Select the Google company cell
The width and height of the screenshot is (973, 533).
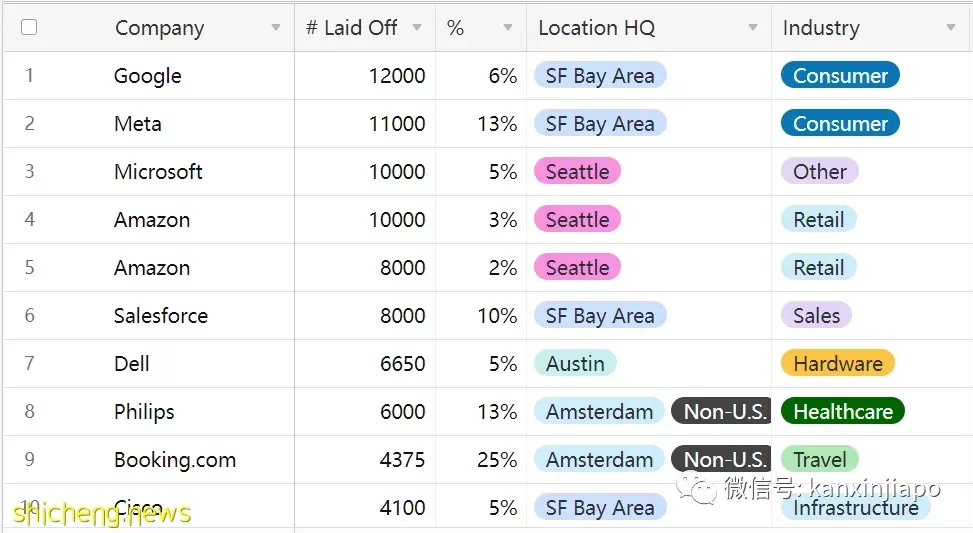[x=148, y=76]
